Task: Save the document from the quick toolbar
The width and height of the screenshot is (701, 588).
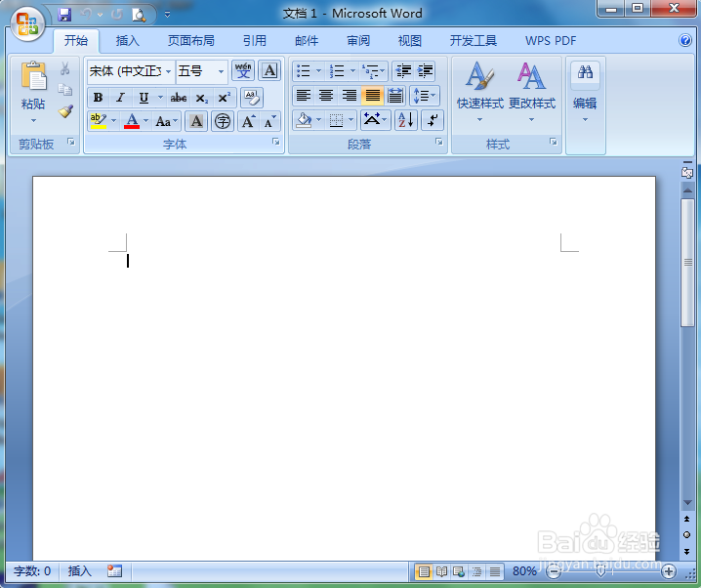Action: pyautogui.click(x=64, y=15)
